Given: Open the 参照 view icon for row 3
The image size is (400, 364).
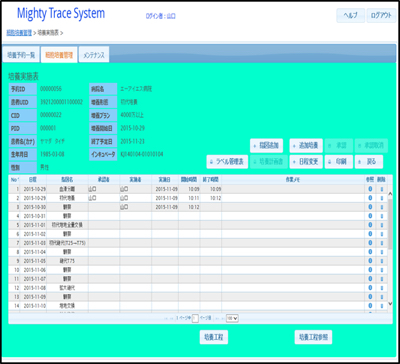Looking at the screenshot, I should click(370, 207).
